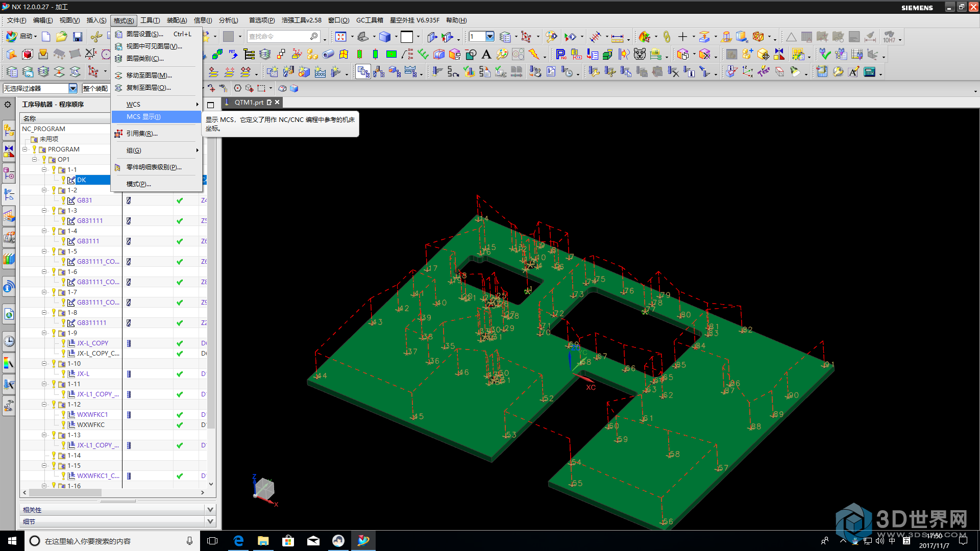
Task: Toggle the lightbulb beside OP1 node
Action: pyautogui.click(x=44, y=159)
